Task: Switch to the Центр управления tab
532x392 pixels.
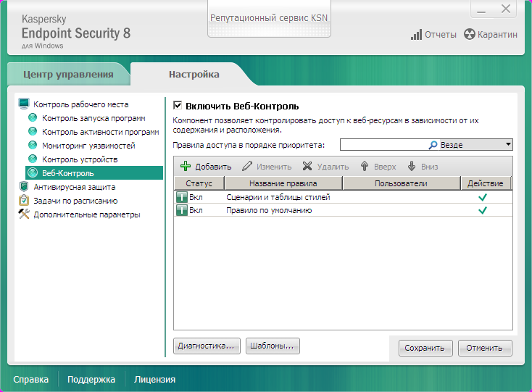Action: point(68,74)
